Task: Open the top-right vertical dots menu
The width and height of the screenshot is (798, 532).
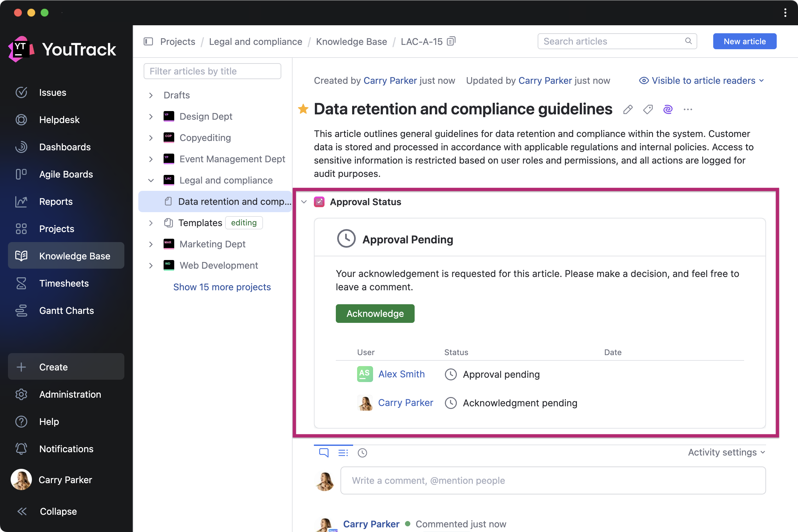Action: click(785, 13)
